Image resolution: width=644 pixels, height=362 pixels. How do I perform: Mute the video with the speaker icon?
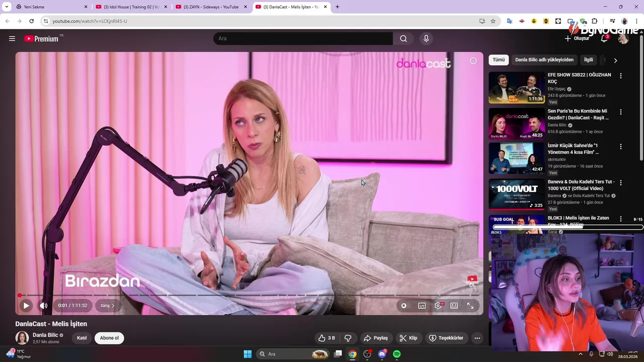(x=44, y=305)
